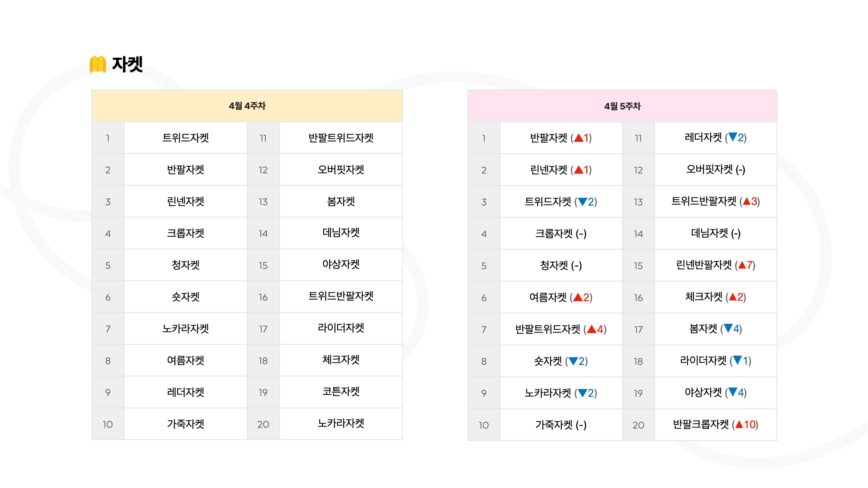Click the red up arrow beside 반팔트위드자켓

(591, 329)
